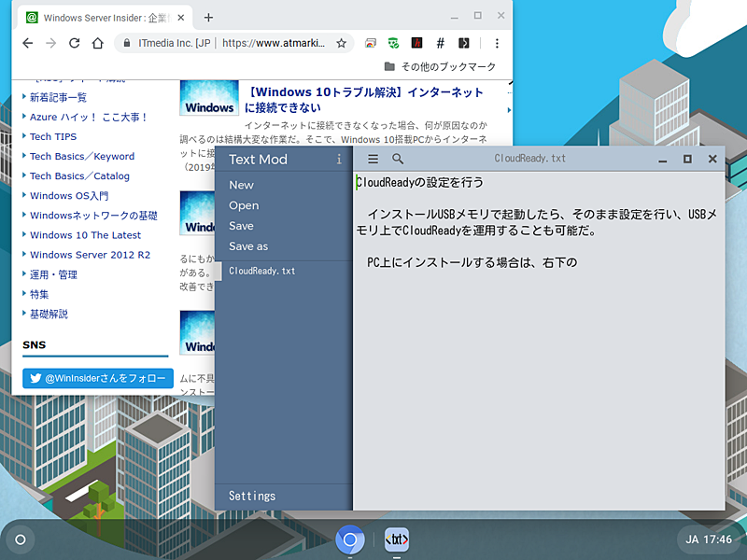Open the text editor's hamburger menu
Image resolution: width=747 pixels, height=560 pixels.
[372, 158]
